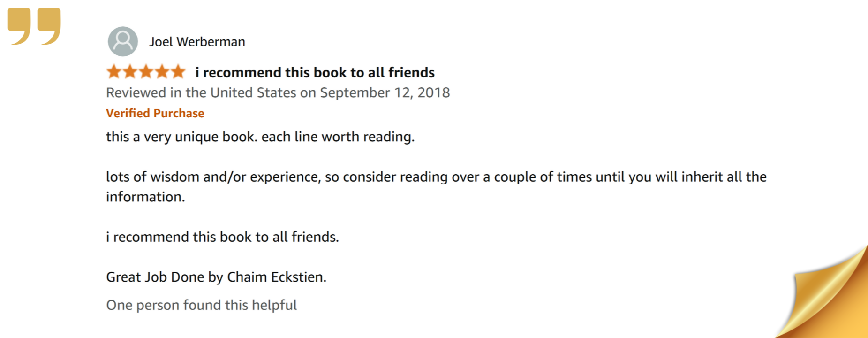
Task: Click 'One person found this helpful' text
Action: 202,305
